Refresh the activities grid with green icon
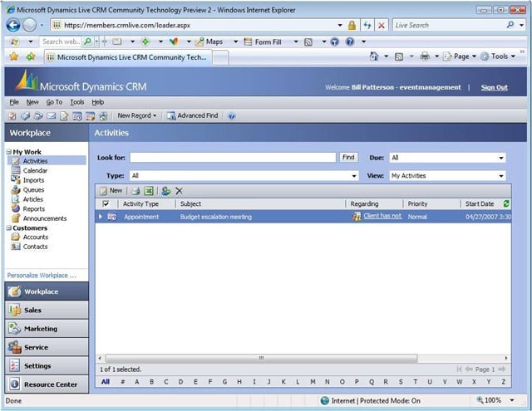The image size is (532, 411). pyautogui.click(x=506, y=203)
